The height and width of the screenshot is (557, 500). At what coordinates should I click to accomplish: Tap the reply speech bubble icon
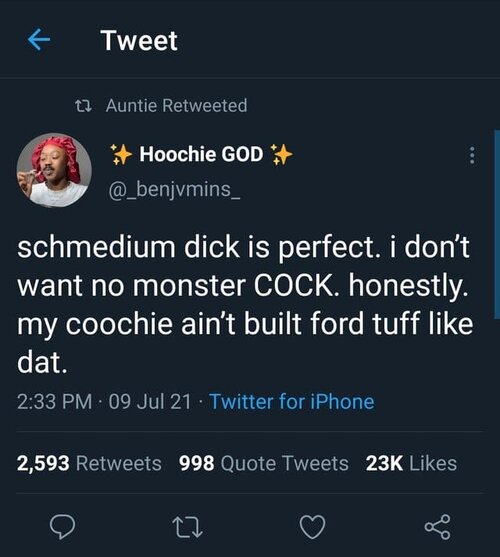[x=62, y=526]
